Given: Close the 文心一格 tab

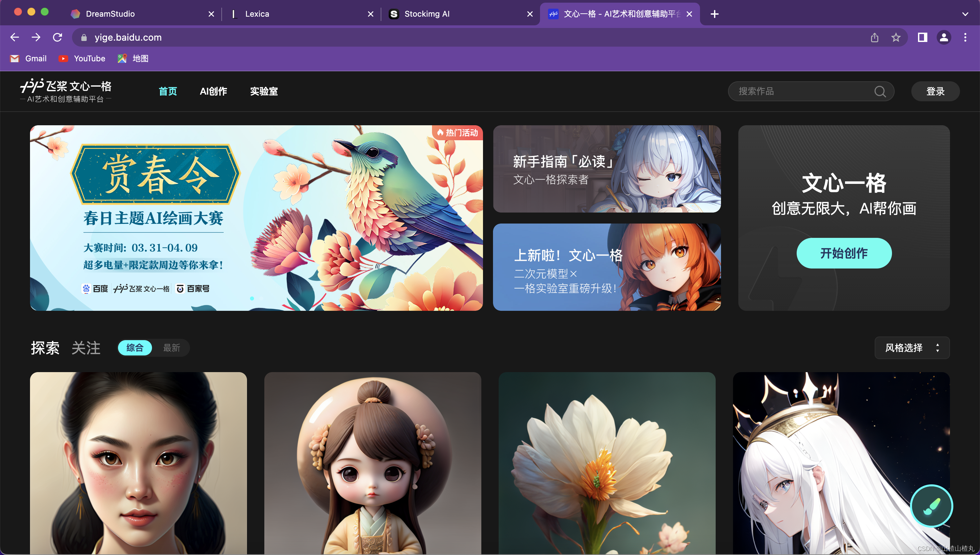Looking at the screenshot, I should [689, 14].
